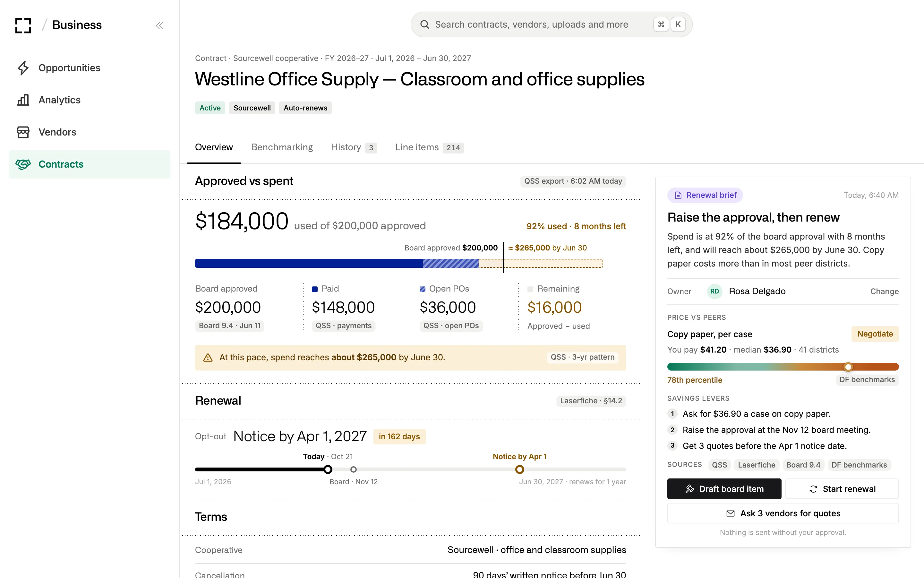Click the gavel icon on Draft board item
The width and height of the screenshot is (924, 578).
[689, 489]
